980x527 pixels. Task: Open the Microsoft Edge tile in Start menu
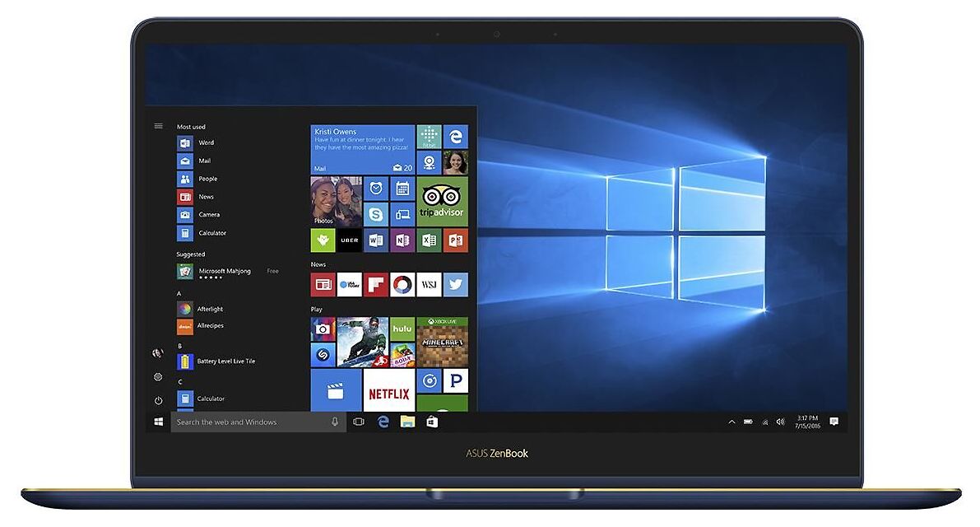click(x=456, y=137)
